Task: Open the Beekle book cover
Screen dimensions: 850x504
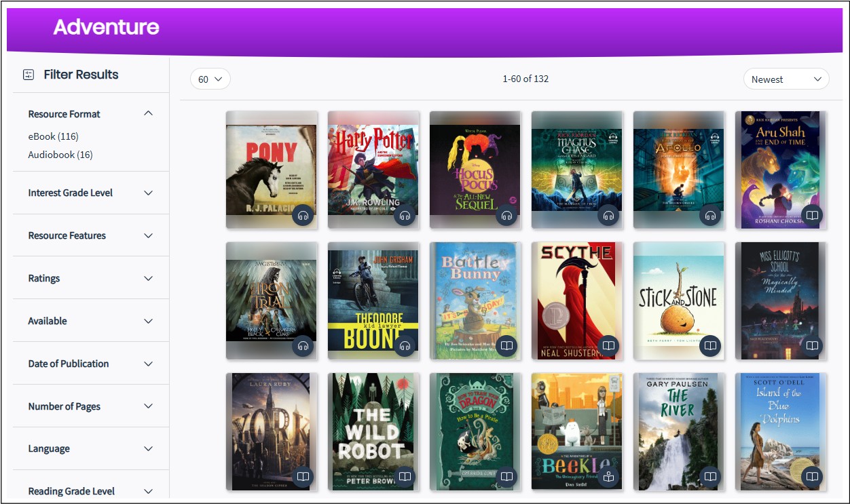Action: [x=577, y=431]
